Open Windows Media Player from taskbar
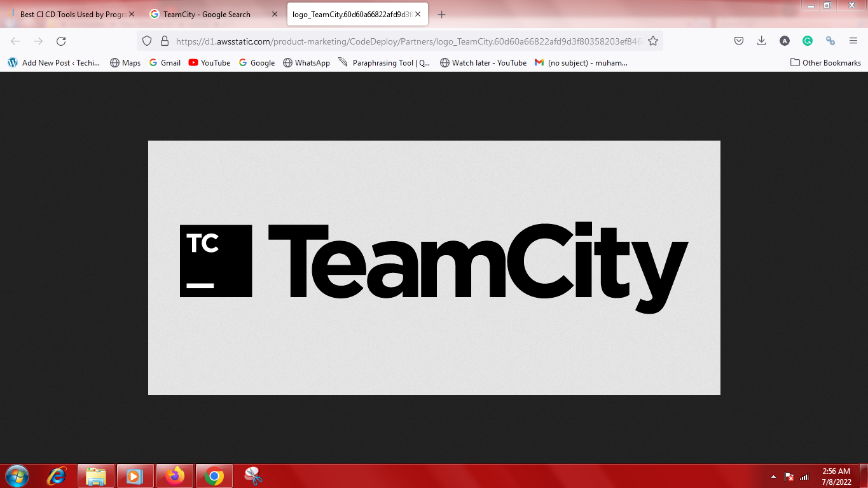This screenshot has height=488, width=868. tap(135, 476)
